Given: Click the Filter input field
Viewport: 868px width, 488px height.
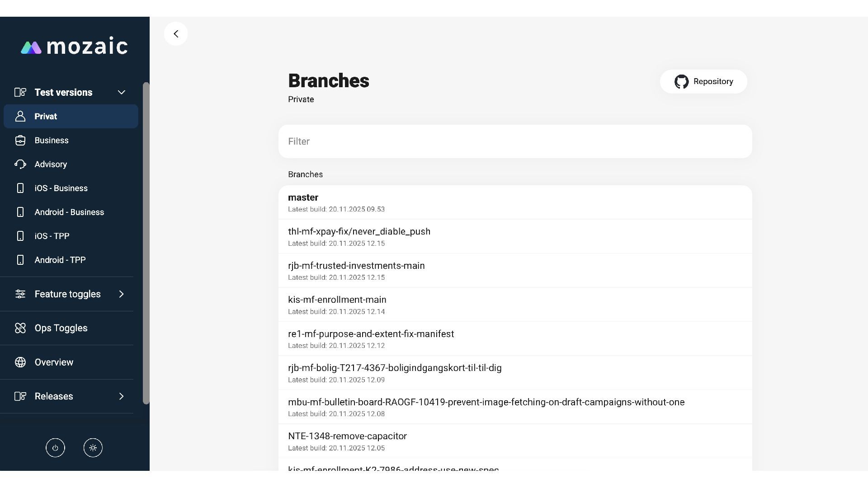Looking at the screenshot, I should pos(515,141).
